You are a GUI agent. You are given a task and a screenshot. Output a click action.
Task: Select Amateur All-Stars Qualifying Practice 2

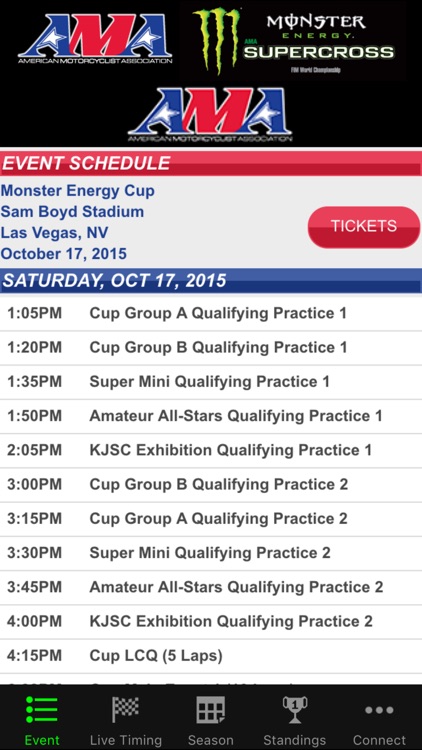pos(211,587)
